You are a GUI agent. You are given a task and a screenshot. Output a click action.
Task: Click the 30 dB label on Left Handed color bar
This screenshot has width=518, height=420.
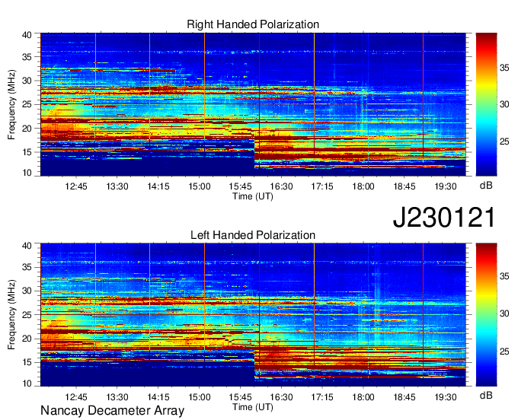[504, 313]
